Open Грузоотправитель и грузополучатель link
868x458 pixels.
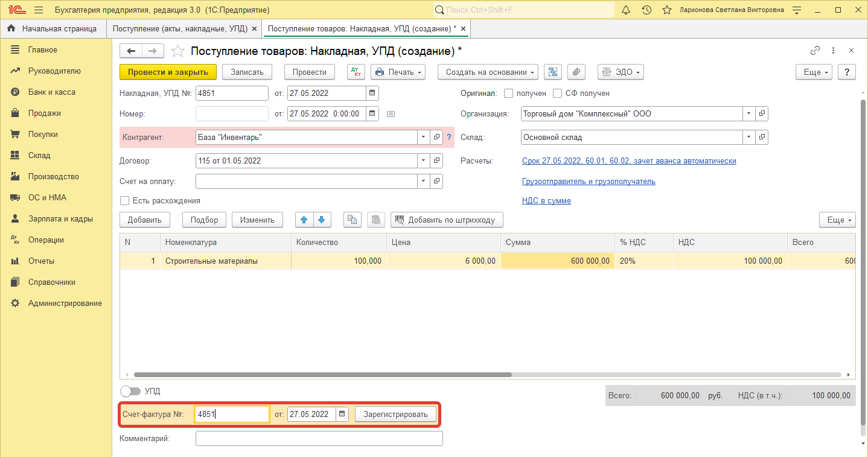[589, 181]
